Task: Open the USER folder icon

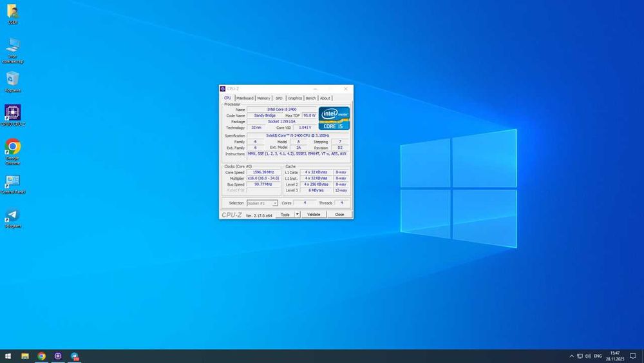Action: point(13,12)
